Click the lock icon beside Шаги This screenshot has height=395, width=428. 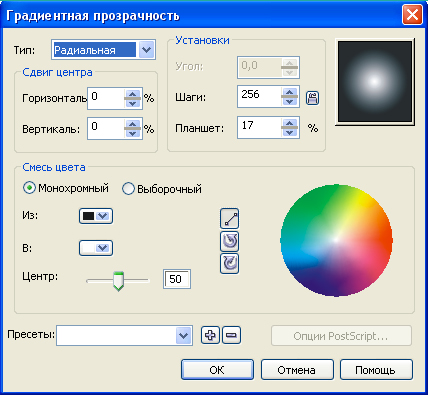point(312,98)
